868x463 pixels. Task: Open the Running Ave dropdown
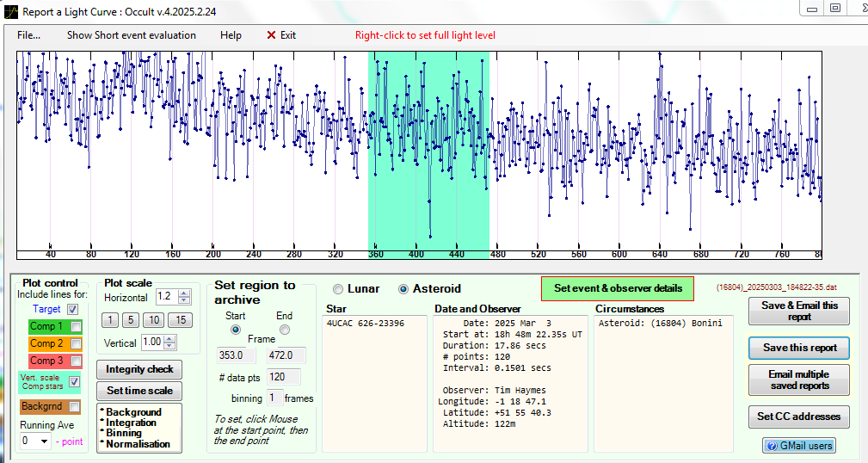click(x=45, y=441)
